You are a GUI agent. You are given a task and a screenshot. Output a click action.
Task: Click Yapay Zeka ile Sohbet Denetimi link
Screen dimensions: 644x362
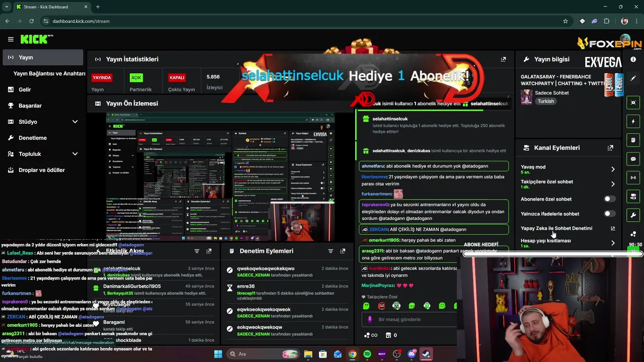click(x=556, y=228)
